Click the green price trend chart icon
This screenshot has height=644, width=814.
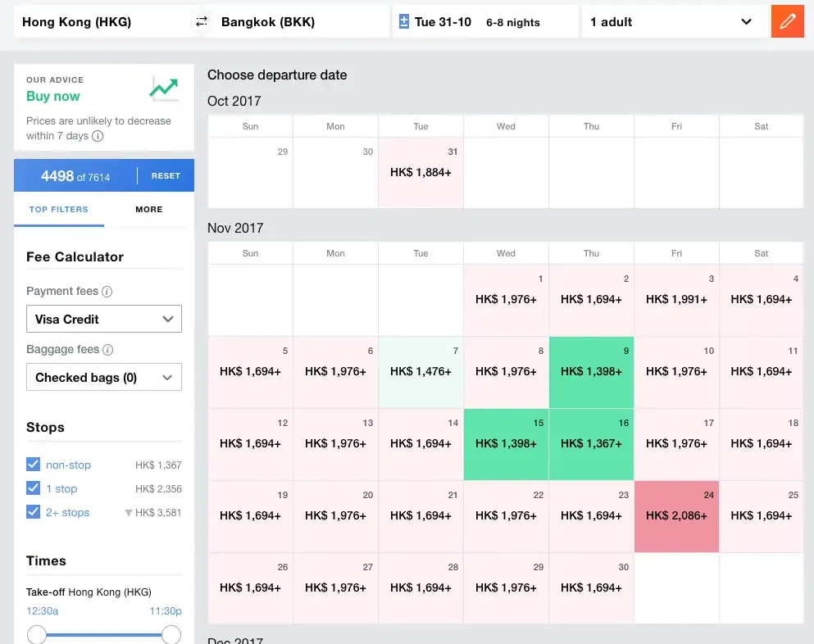164,88
